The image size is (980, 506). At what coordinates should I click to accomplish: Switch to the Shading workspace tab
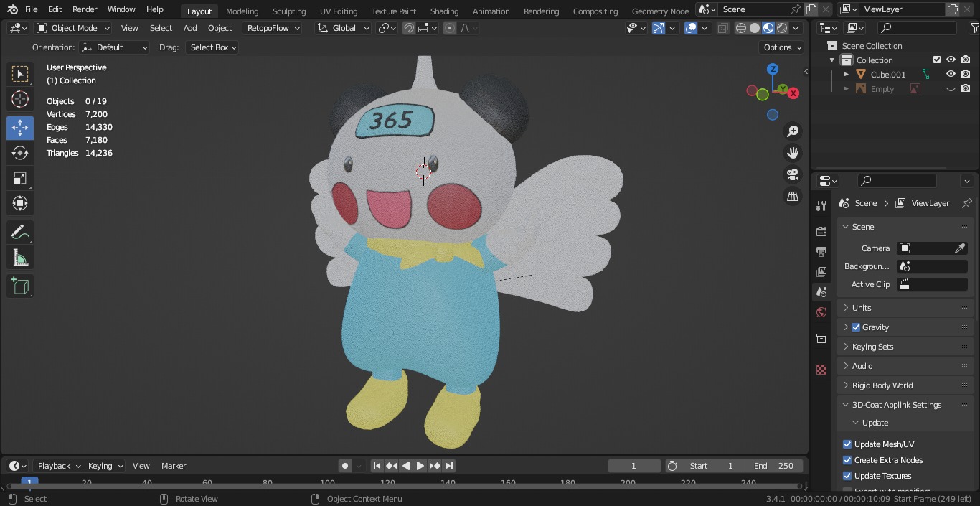point(444,11)
